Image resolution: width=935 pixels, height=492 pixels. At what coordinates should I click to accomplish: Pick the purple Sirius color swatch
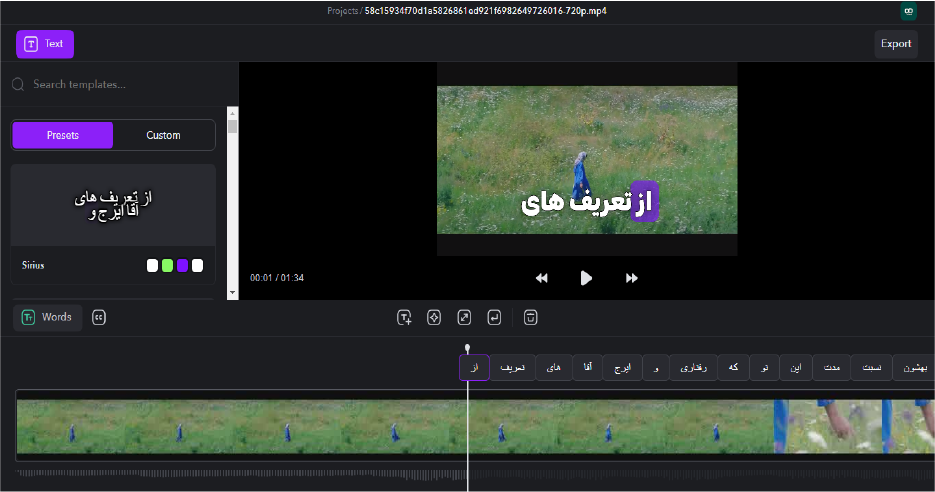pos(182,265)
